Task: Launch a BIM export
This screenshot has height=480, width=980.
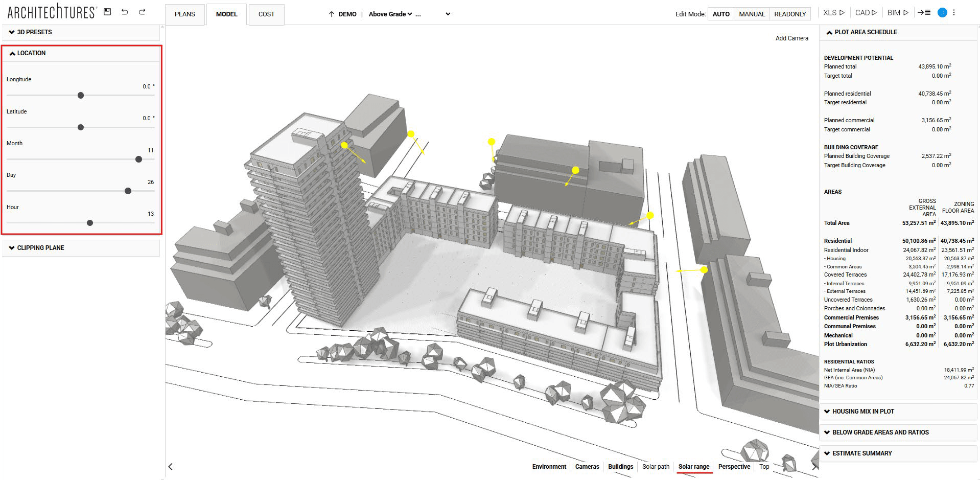Action: coord(897,12)
